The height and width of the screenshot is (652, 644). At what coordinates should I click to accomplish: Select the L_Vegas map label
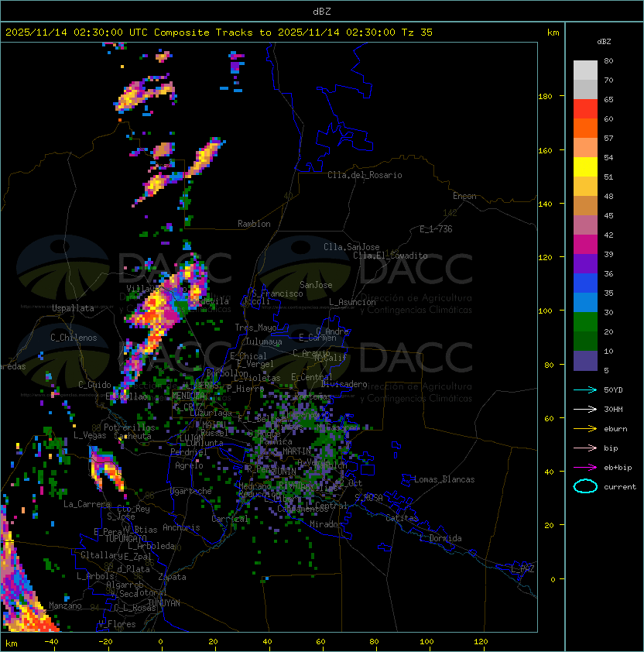[x=90, y=435]
